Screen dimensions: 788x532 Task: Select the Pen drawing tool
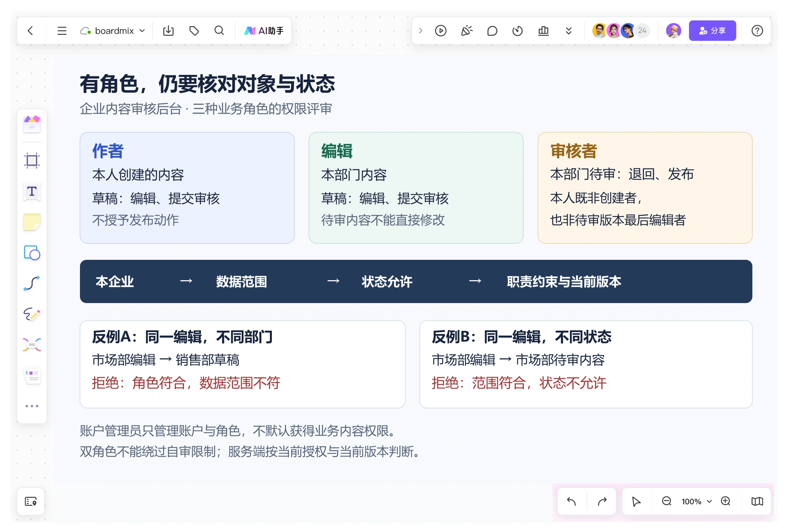(32, 314)
